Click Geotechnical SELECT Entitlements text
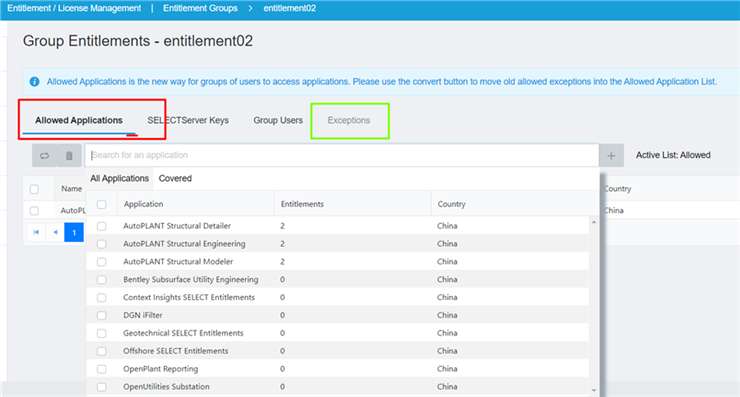 click(x=183, y=333)
